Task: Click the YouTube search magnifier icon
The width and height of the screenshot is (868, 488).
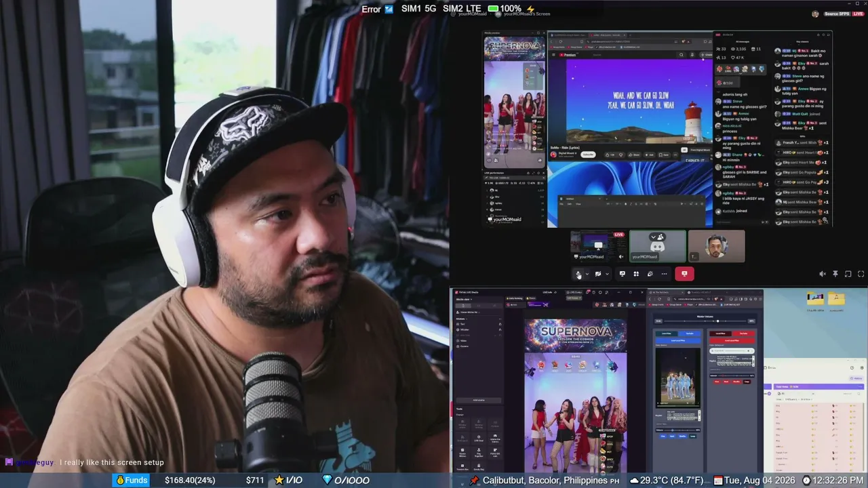Action: point(682,54)
